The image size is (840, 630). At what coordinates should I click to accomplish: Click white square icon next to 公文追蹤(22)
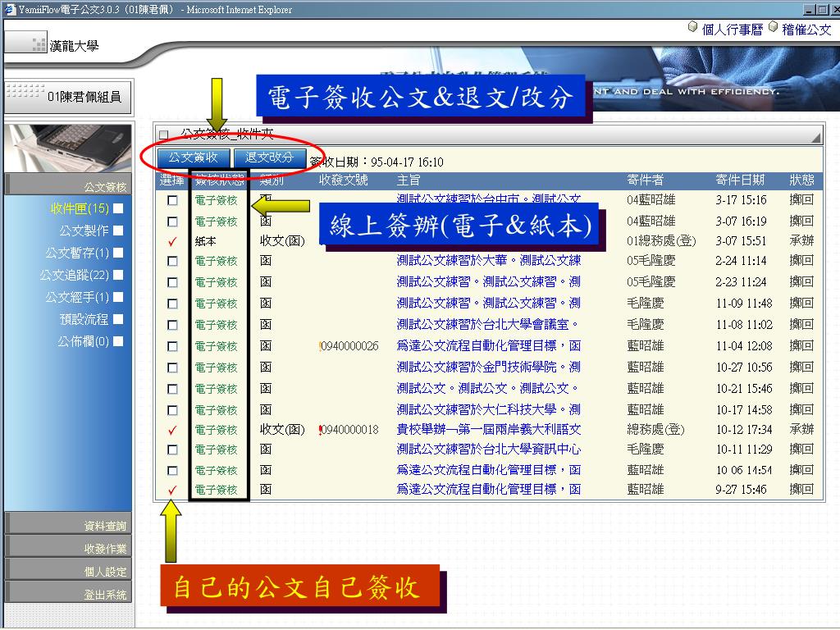(x=118, y=275)
